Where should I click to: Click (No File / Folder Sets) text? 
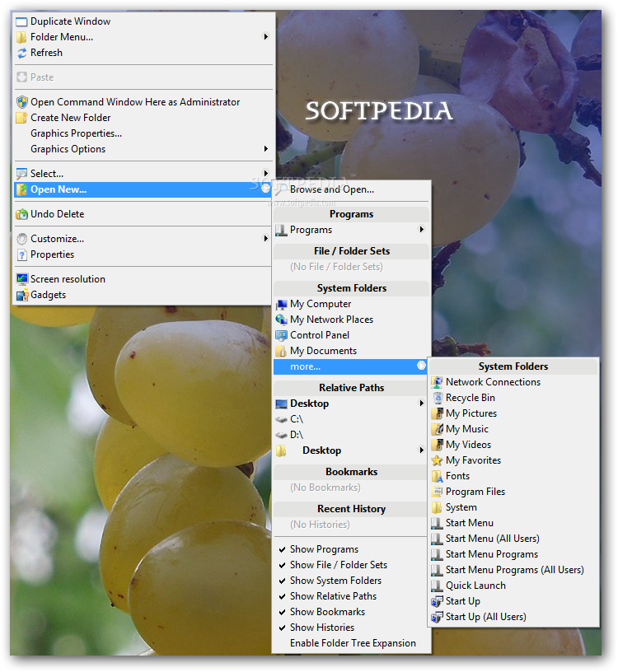click(x=336, y=268)
